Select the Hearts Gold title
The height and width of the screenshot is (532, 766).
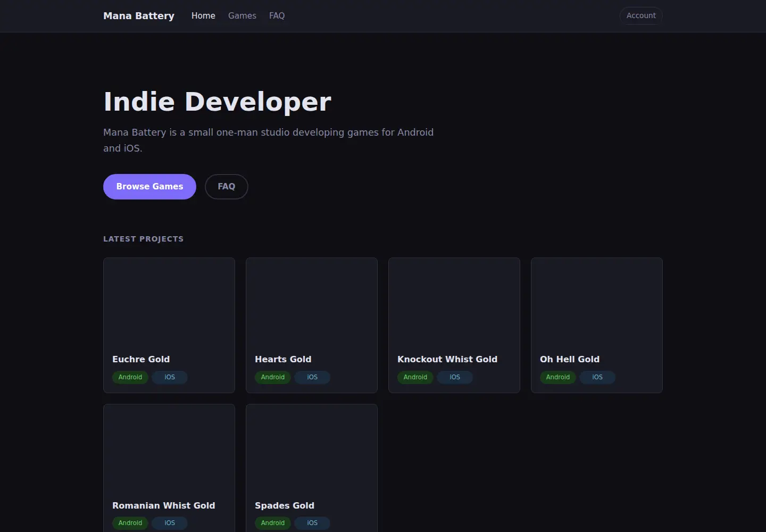(x=283, y=359)
